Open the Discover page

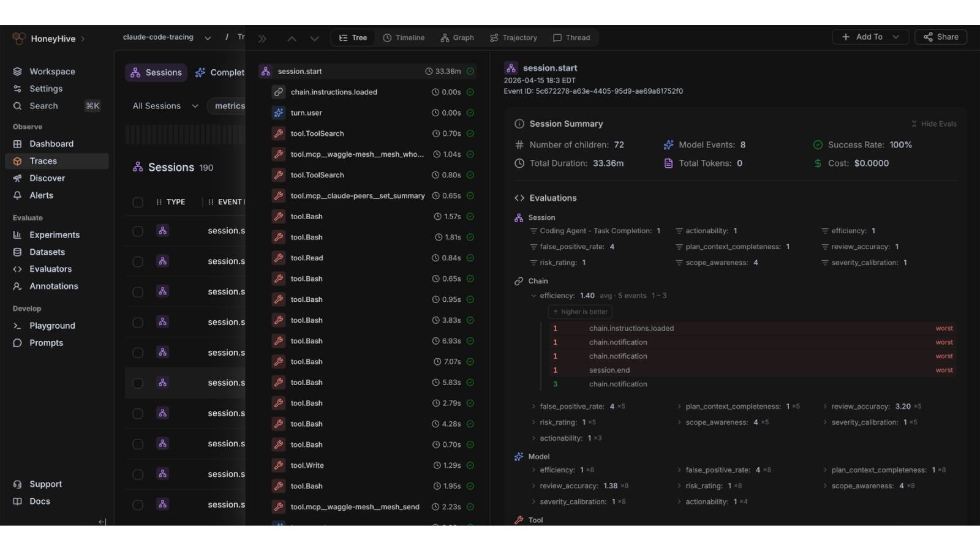point(47,178)
